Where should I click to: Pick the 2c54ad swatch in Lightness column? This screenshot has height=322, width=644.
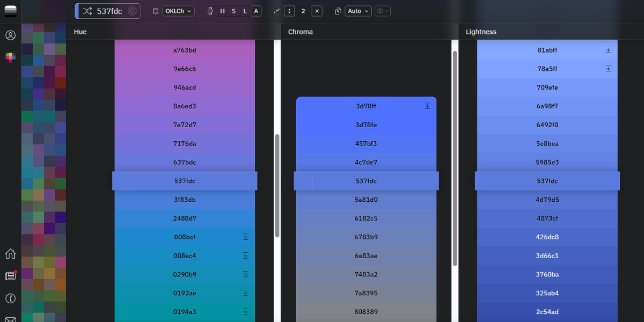547,312
